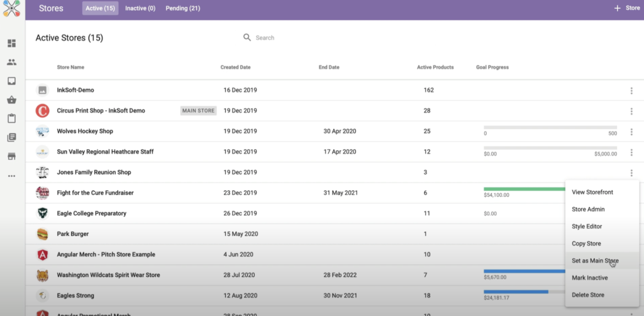This screenshot has height=316, width=644.
Task: Sort by Active Products column header
Action: pos(435,67)
